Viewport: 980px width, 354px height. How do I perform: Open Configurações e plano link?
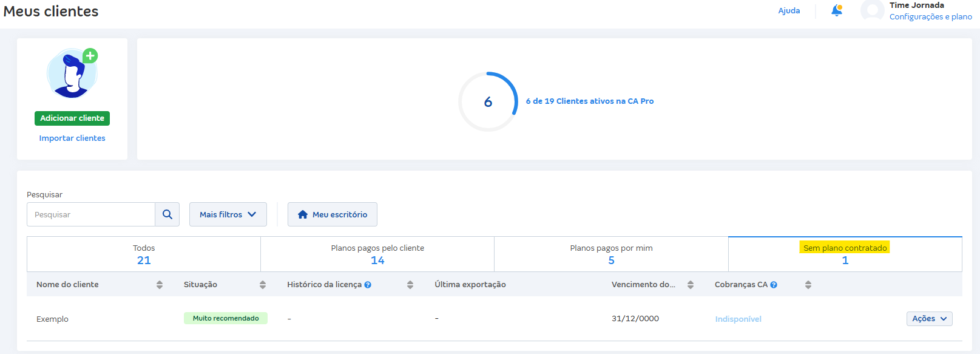(x=931, y=17)
